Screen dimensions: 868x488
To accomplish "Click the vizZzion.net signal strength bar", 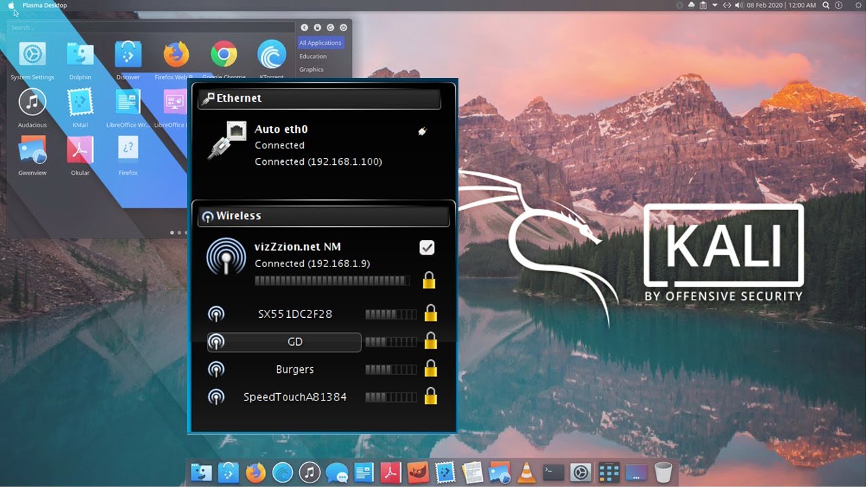I will (332, 281).
